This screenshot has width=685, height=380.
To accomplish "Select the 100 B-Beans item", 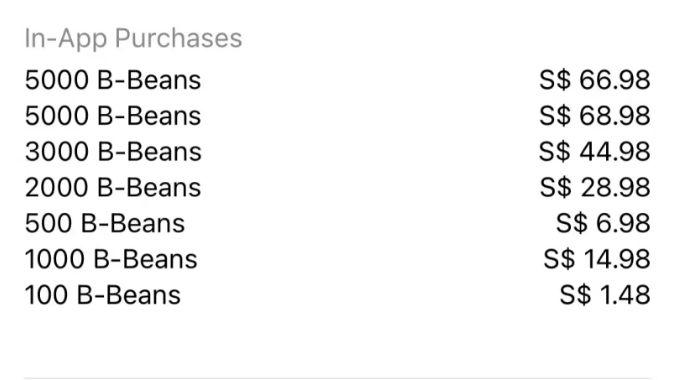I will (x=337, y=295).
